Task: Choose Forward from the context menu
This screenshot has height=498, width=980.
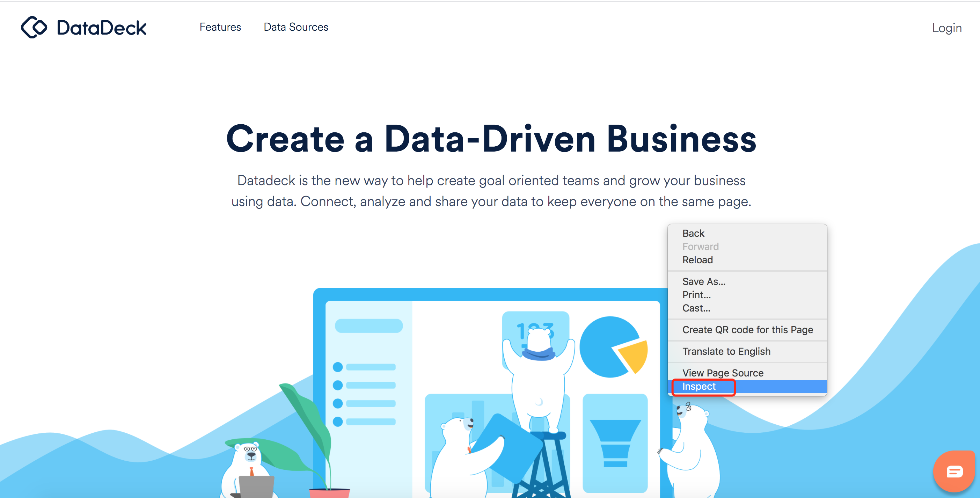Action: click(747, 247)
